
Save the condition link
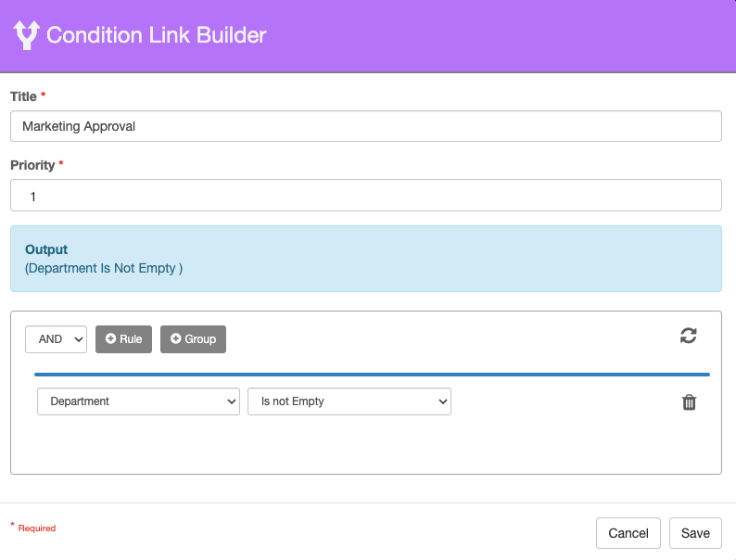[x=694, y=533]
